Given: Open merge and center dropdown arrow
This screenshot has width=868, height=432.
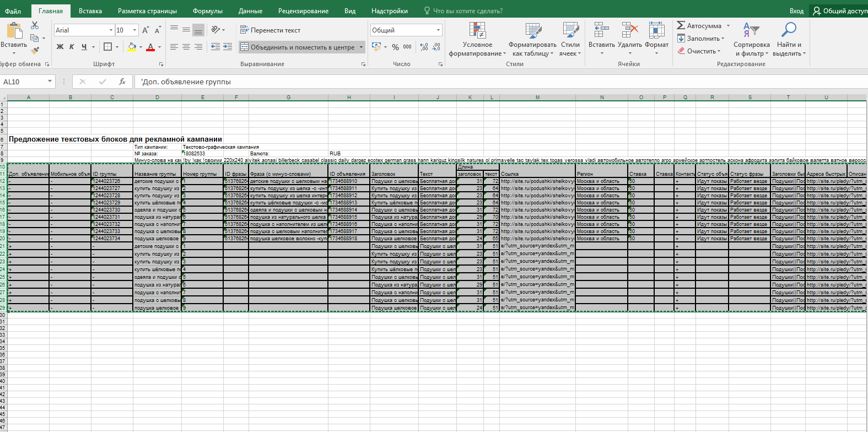Looking at the screenshot, I should 362,47.
